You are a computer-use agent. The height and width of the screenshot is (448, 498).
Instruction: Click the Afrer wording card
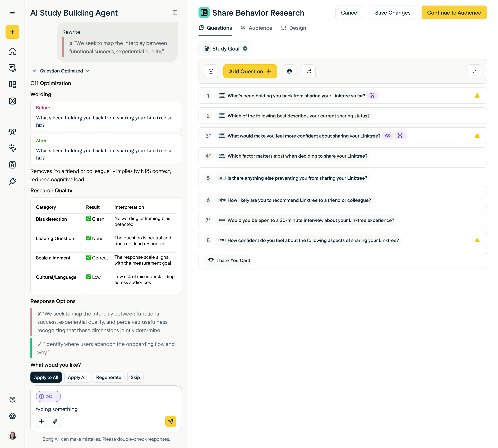point(106,149)
